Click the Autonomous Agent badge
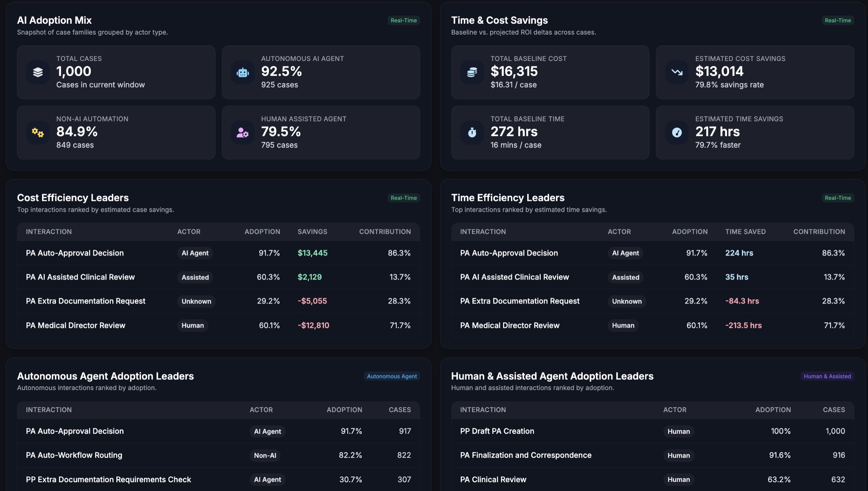 392,376
